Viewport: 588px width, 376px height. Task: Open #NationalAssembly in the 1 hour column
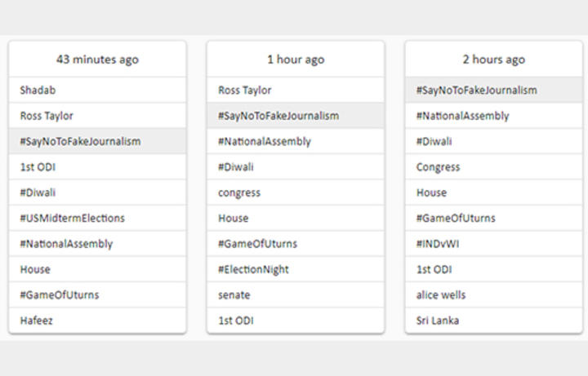tap(265, 141)
